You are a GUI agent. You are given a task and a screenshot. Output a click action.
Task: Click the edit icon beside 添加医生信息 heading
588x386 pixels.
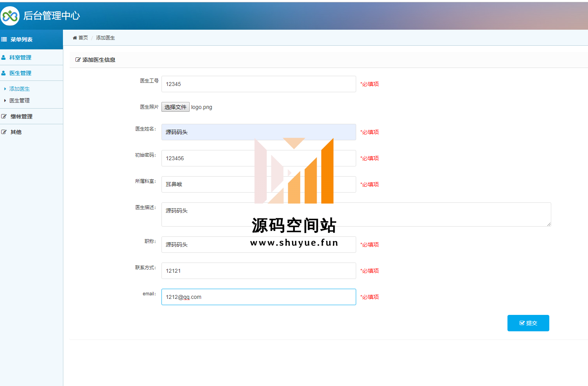click(x=78, y=60)
